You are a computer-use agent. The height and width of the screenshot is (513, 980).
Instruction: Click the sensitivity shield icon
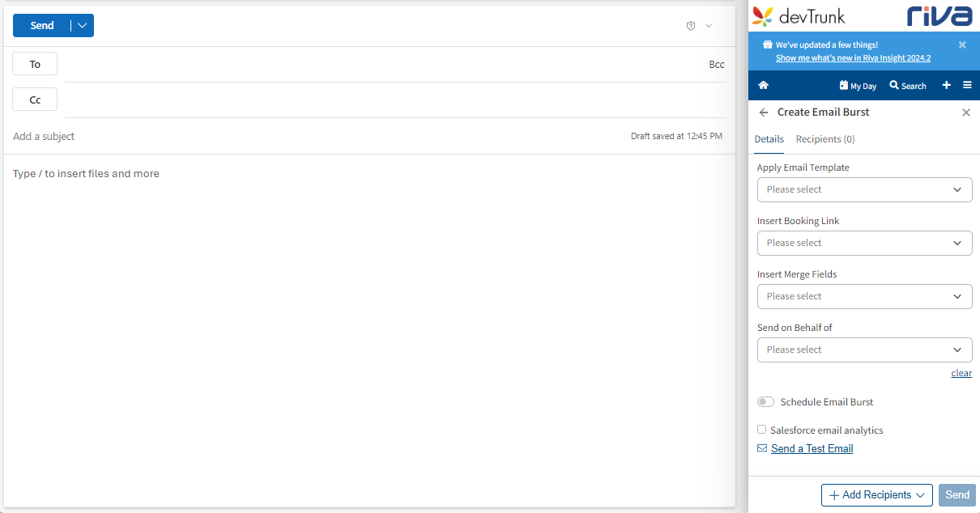(x=691, y=26)
